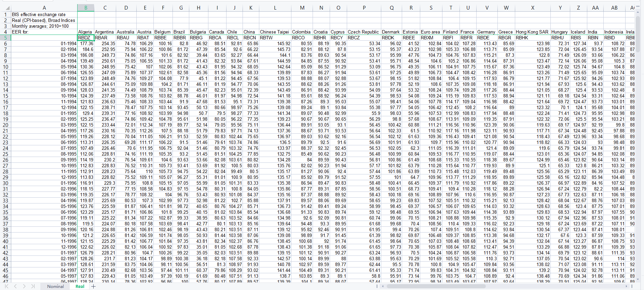Select the Belgium header cell
The width and height of the screenshot is (644, 290).
[x=163, y=32]
